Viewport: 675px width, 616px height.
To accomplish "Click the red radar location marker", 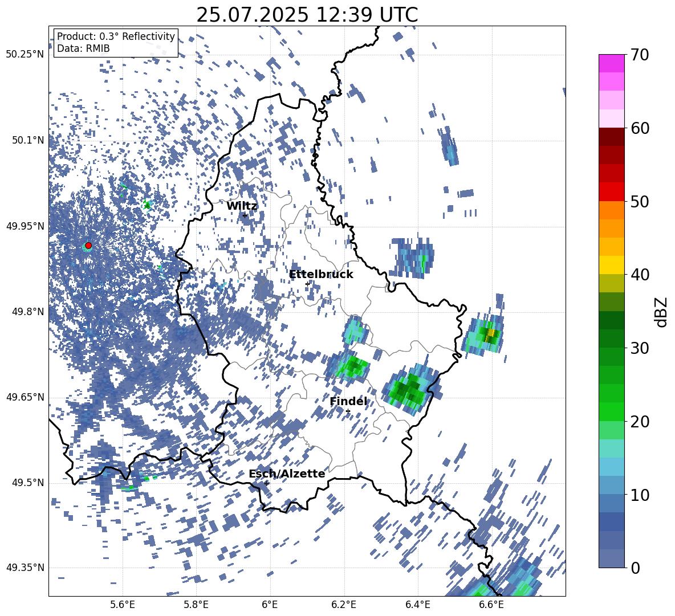I will 88,246.
